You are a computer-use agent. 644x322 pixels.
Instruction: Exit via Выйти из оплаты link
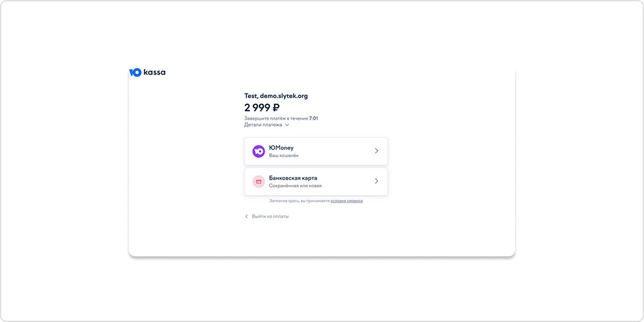[270, 216]
